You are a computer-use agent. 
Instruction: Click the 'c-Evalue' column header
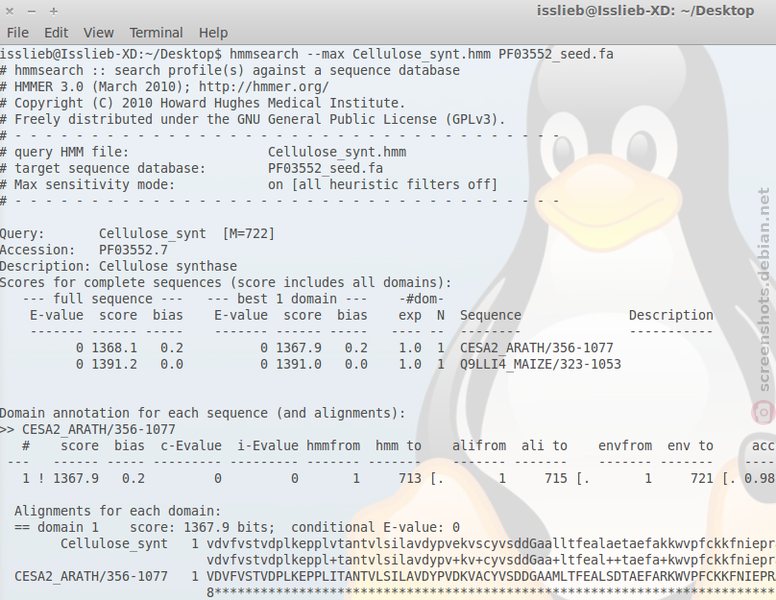coord(191,446)
